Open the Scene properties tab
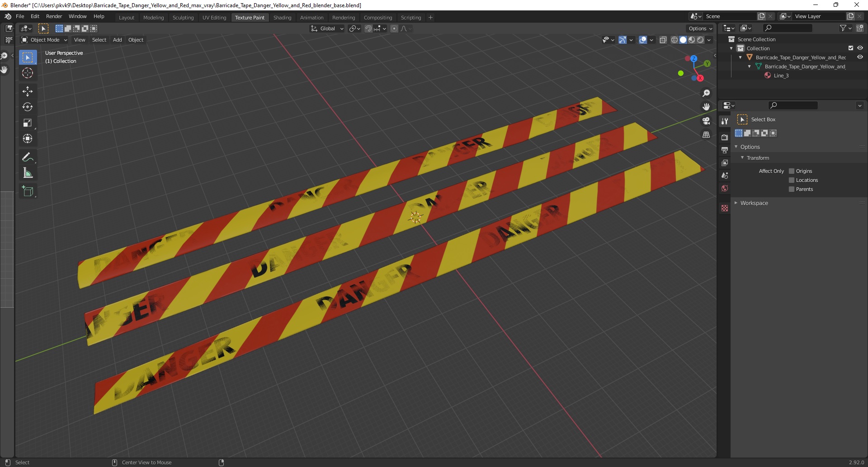The image size is (868, 467). 725,175
